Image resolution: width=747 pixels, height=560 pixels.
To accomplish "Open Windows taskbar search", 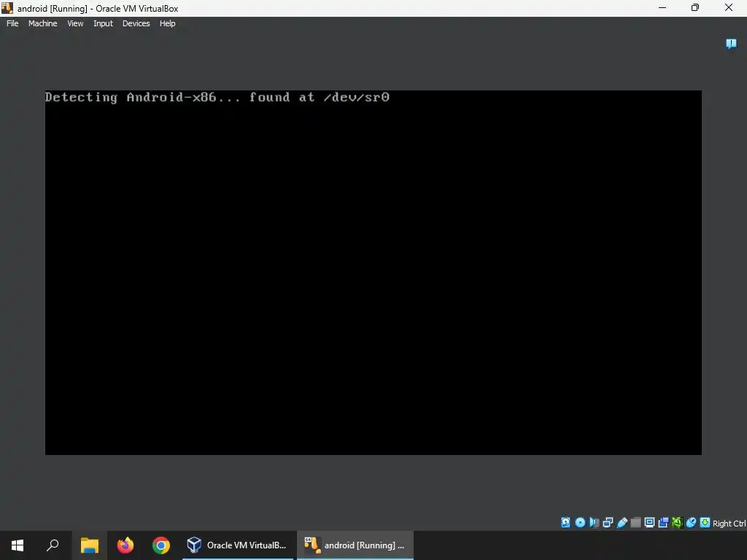I will click(x=53, y=545).
